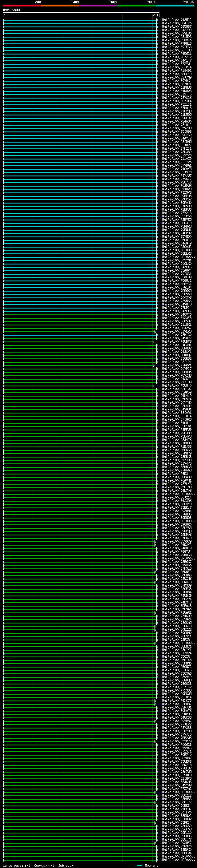Open the UniRef100_P42799 hit label
This screenshot has width=197, height=868.
point(177,30)
